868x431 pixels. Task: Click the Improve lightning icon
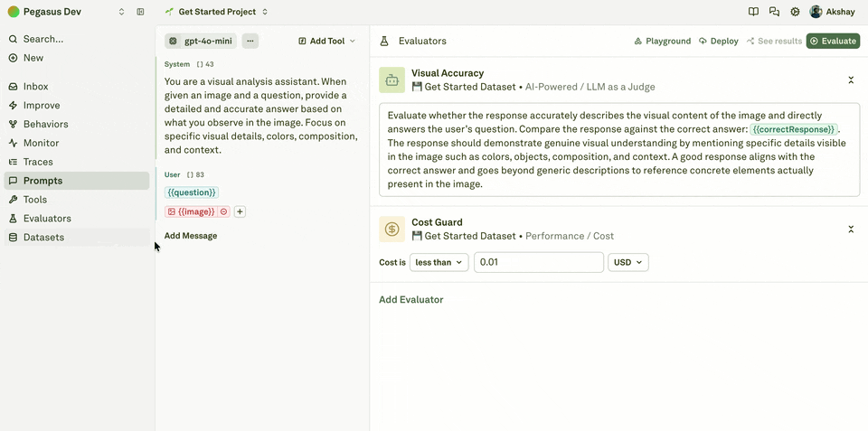(14, 105)
